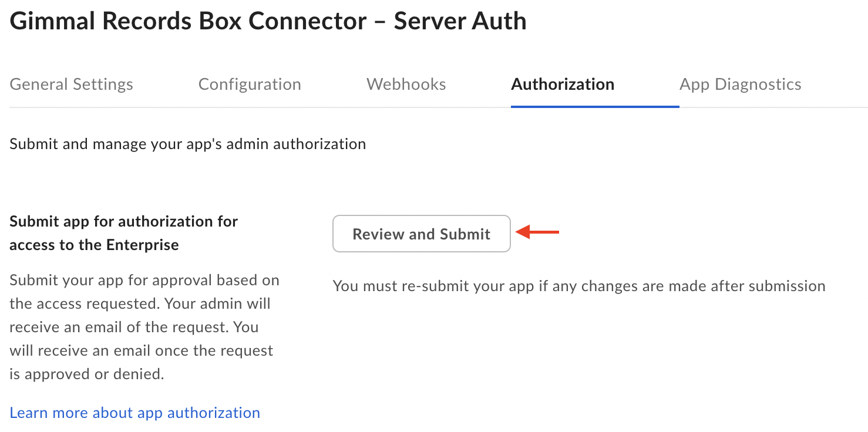This screenshot has width=868, height=432.
Task: Open the General Settings tab
Action: [x=71, y=85]
